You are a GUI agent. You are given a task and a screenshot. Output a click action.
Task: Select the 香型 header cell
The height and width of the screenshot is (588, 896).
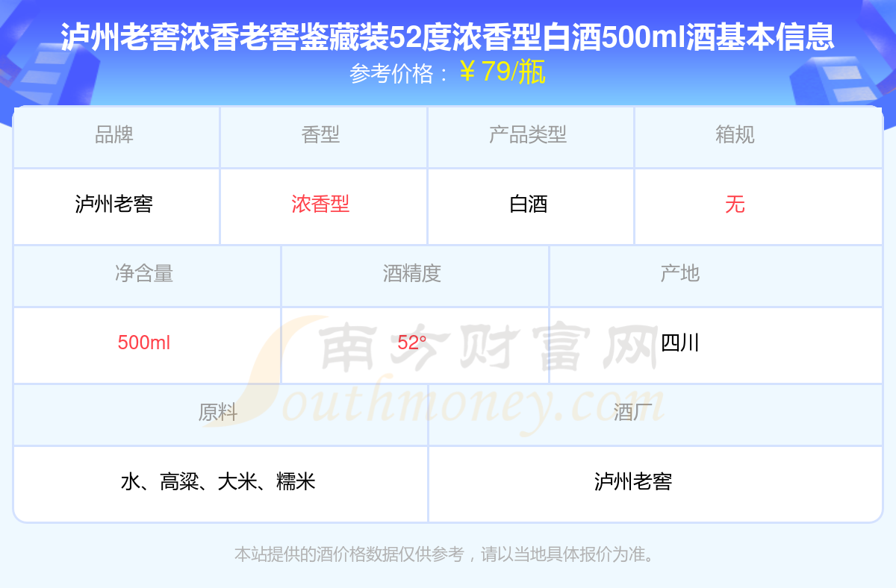pos(323,137)
